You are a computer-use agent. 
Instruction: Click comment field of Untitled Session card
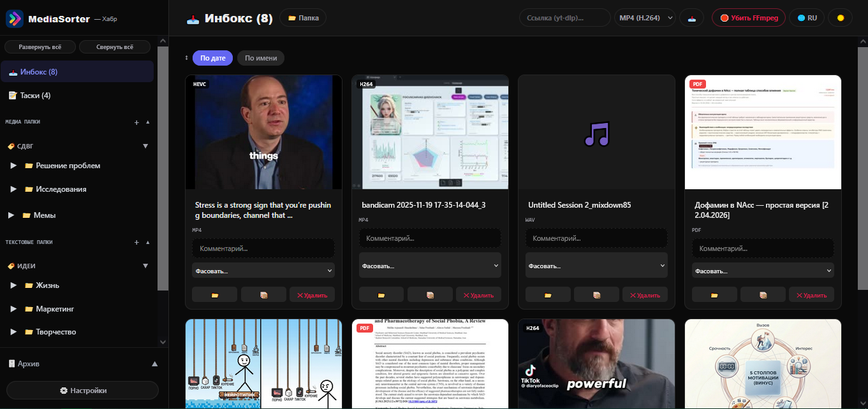click(x=596, y=238)
